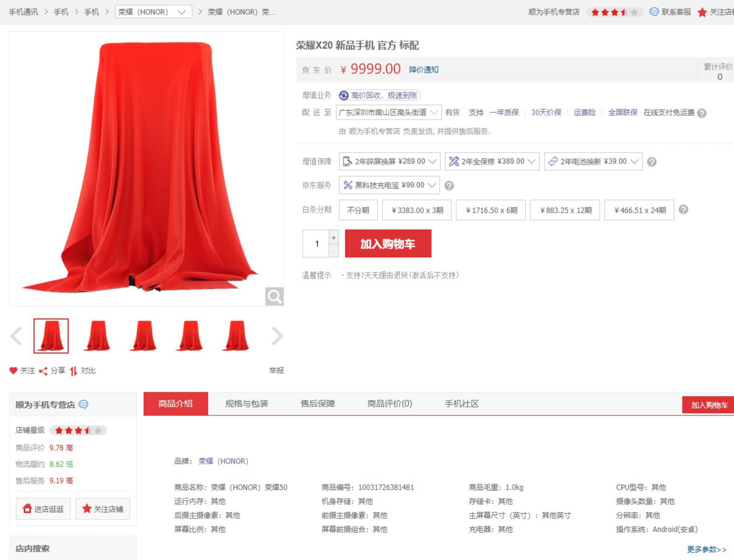
Task: Expand 2年电池换新 ¥39.00 dropdown
Action: 593,161
